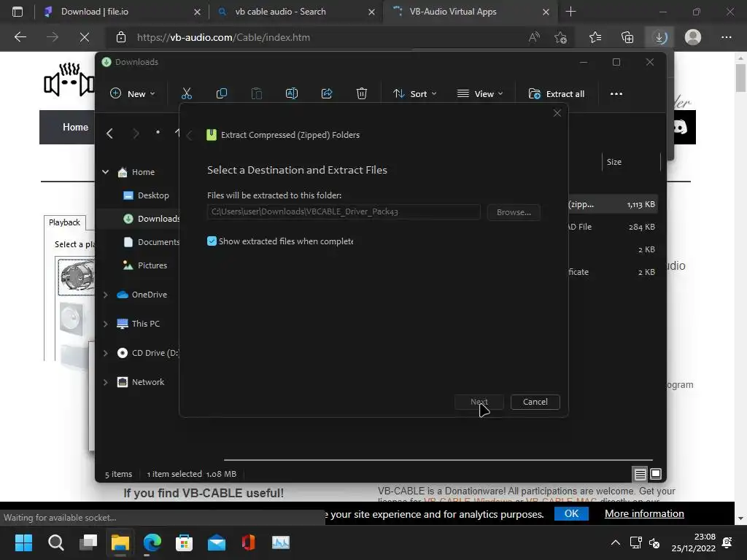
Task: Open Edge Favorites star list icon
Action: coord(595,37)
